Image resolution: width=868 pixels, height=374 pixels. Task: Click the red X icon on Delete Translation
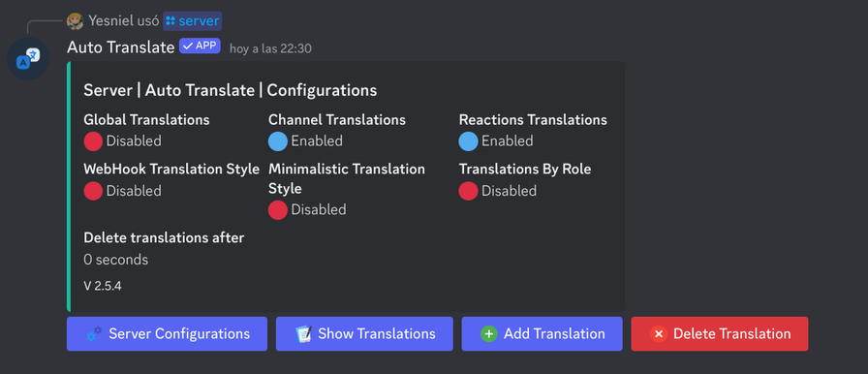coord(658,333)
